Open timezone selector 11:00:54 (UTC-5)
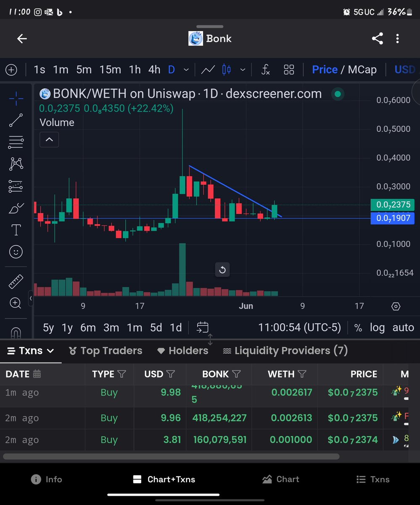Screen dimensions: 420x505 click(300, 328)
